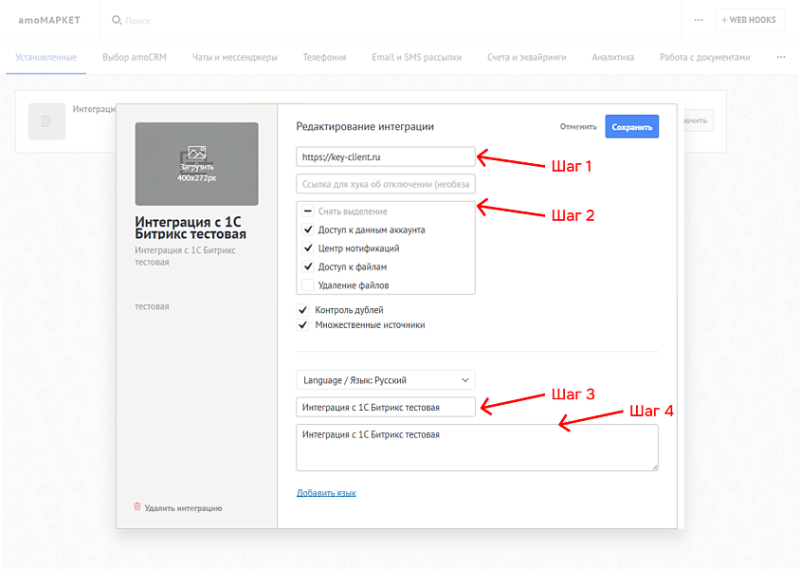Select the 'Аналитика' tab
This screenshot has height=569, width=800.
click(x=612, y=57)
